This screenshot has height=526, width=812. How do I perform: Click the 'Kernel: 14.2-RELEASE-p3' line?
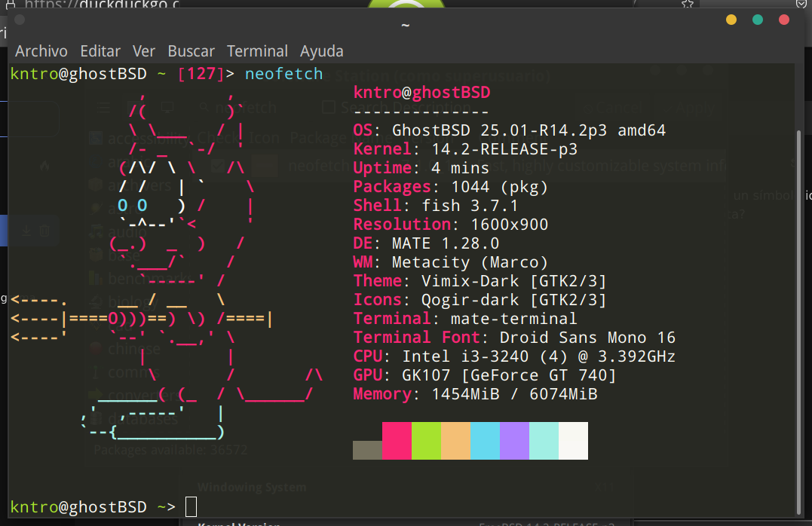click(x=465, y=149)
